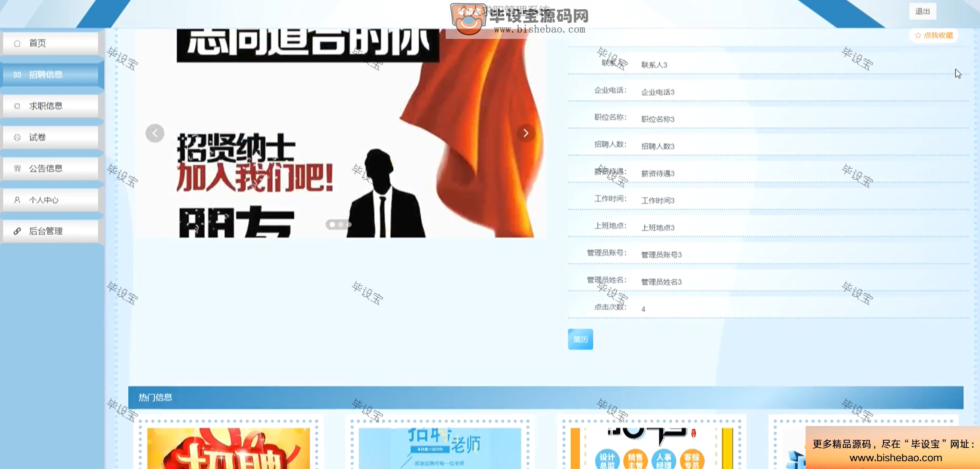This screenshot has width=980, height=469.
Task: Click the value 联系人3
Action: pos(654,65)
